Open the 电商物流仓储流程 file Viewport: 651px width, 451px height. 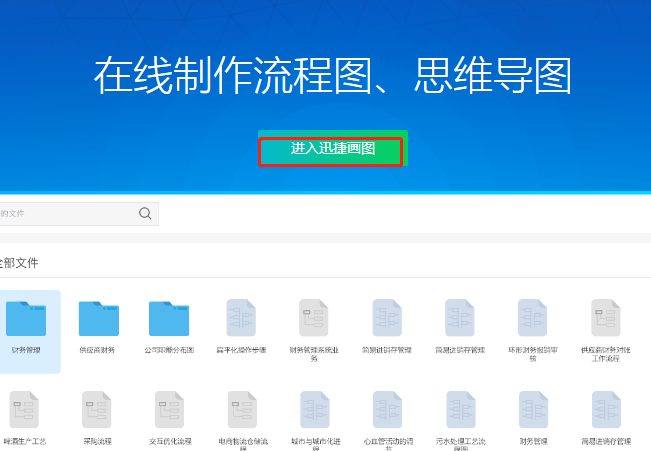242,410
